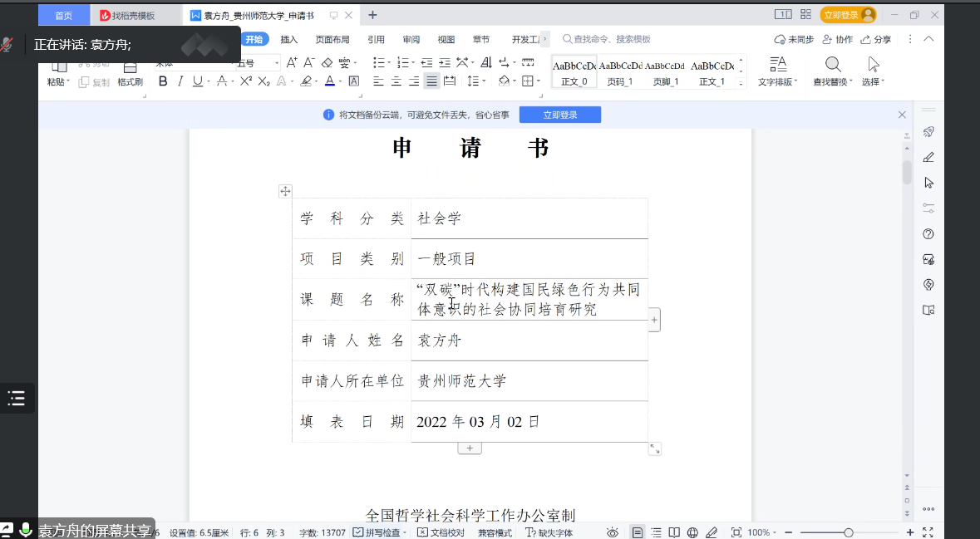
Task: Click the 未同步 cloud sync status icon
Action: pyautogui.click(x=794, y=39)
